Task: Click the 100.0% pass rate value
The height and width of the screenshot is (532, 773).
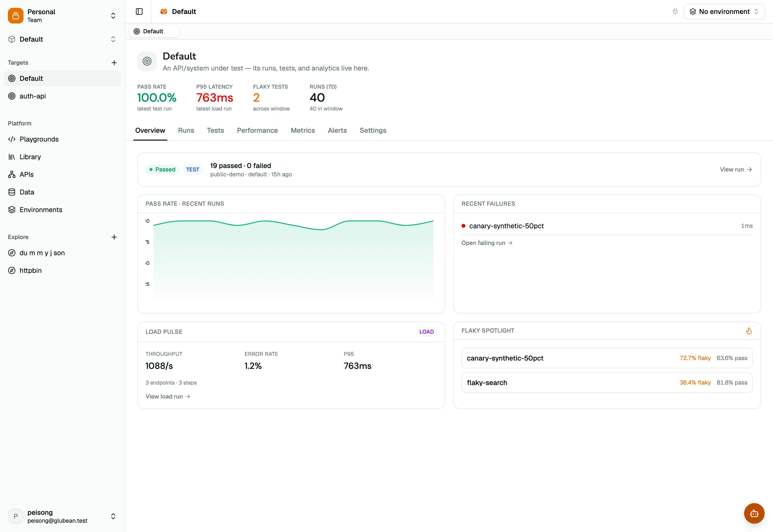Action: pos(157,98)
